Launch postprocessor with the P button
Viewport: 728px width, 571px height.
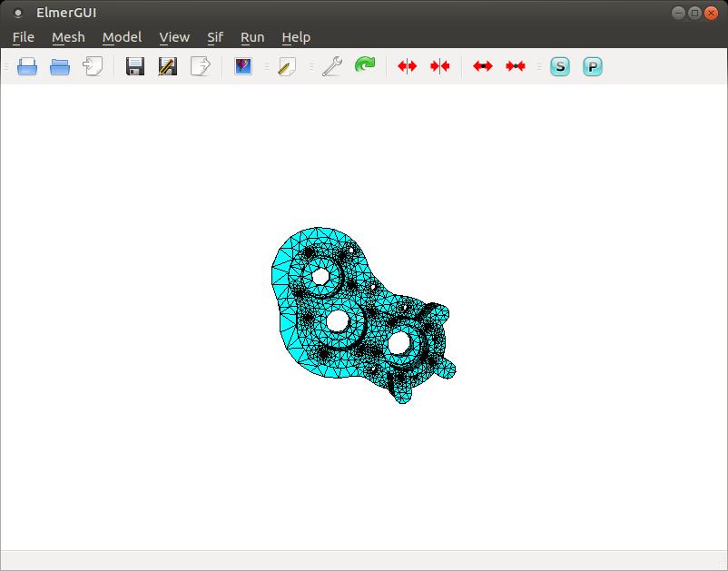coord(593,66)
